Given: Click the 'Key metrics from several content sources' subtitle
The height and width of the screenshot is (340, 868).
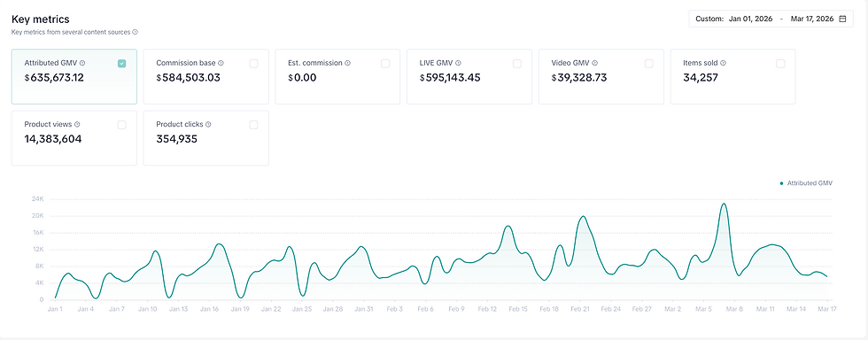Looking at the screenshot, I should click(x=71, y=32).
